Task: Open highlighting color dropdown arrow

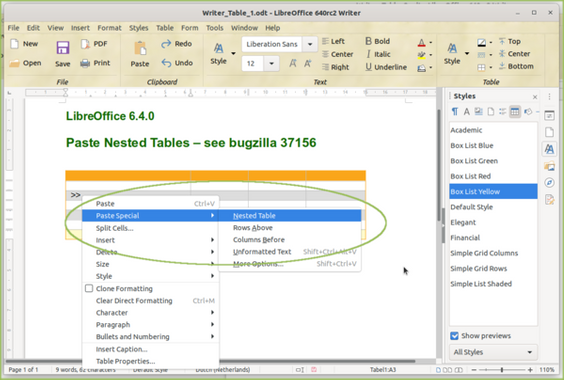Action: pyautogui.click(x=431, y=55)
